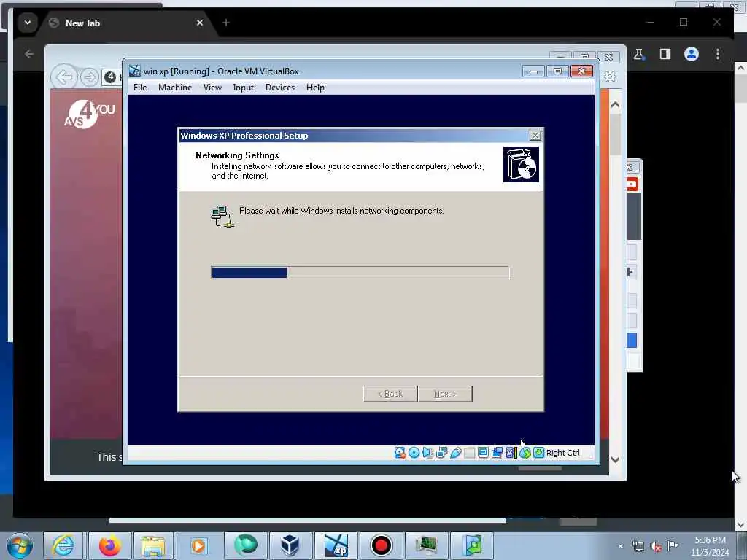Screen dimensions: 747x560
Task: Open Firefox from the taskbar
Action: click(x=109, y=545)
